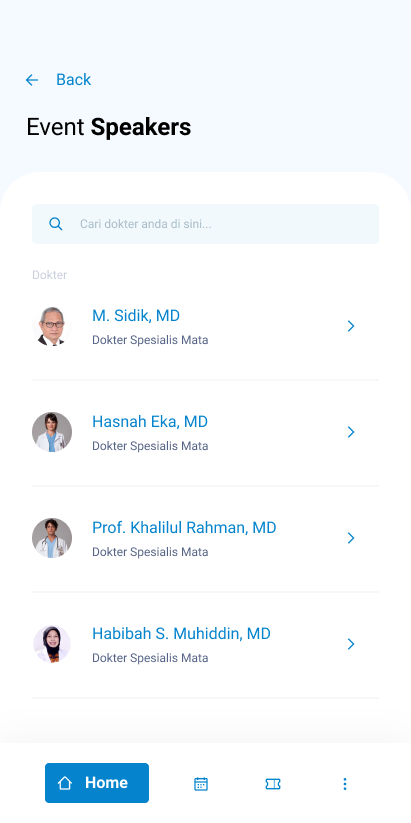The image size is (411, 823).
Task: Open the M. Sidik, MD name link
Action: 136,315
